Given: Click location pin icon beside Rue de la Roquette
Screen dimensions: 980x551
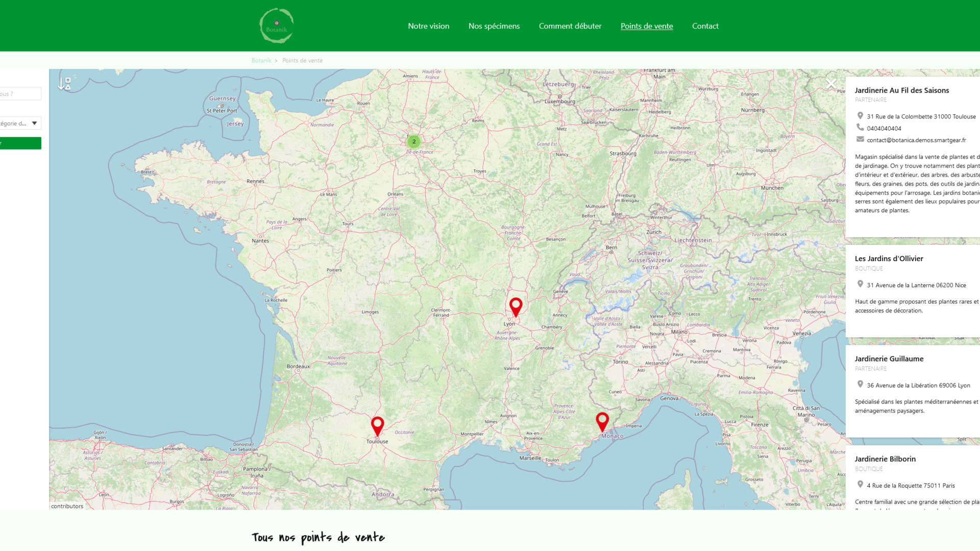Looking at the screenshot, I should pyautogui.click(x=860, y=485).
